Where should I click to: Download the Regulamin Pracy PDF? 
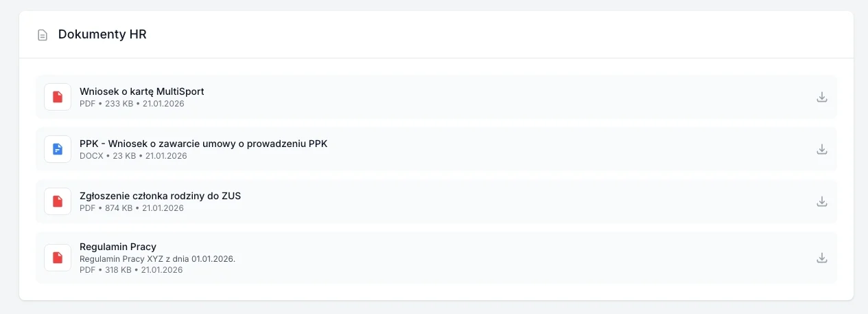click(x=821, y=258)
